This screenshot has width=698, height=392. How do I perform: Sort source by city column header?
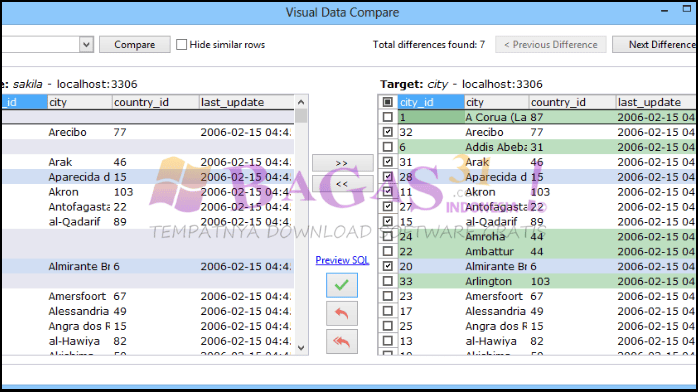(x=80, y=102)
